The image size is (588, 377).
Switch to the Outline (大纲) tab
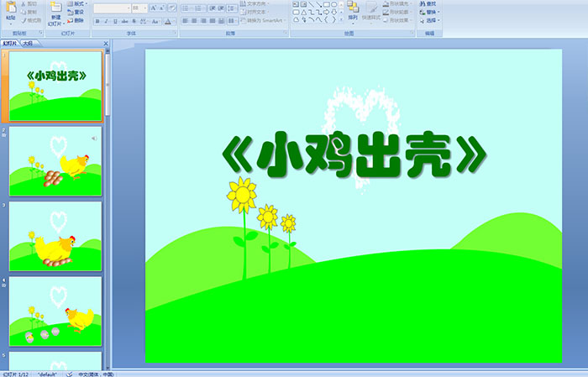pos(28,43)
